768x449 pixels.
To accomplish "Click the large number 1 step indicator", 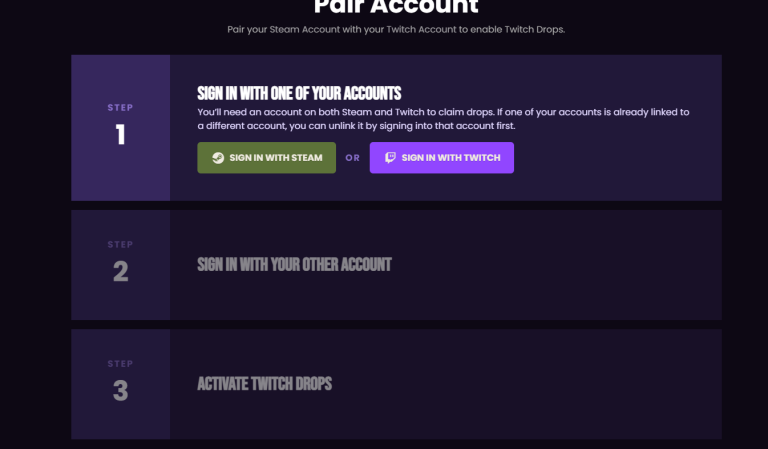I will [x=120, y=135].
